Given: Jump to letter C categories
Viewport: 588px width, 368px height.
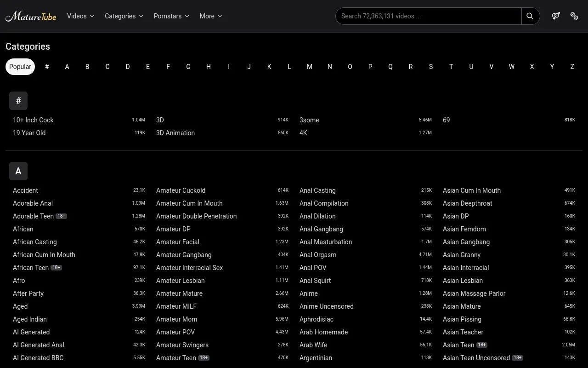Looking at the screenshot, I should click(x=107, y=67).
